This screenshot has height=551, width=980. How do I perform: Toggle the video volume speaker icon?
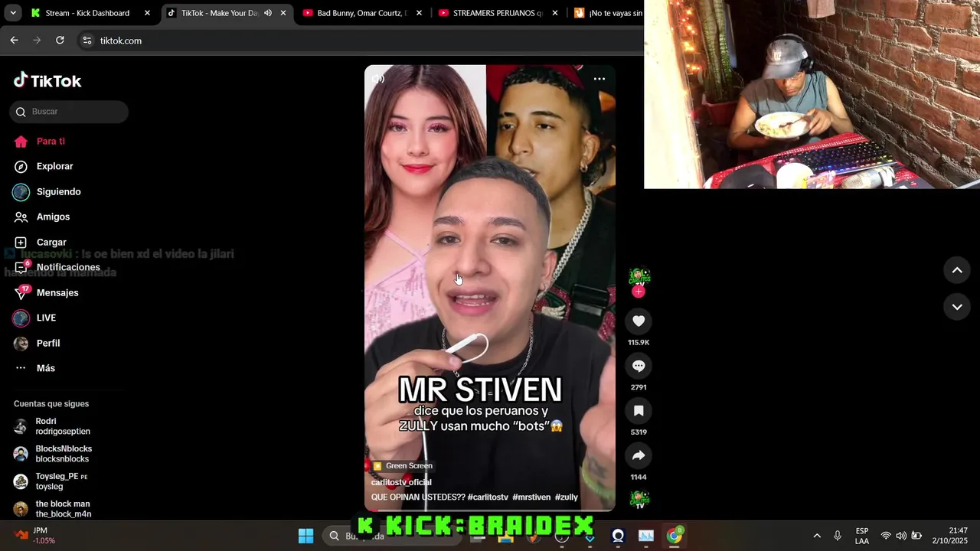point(378,79)
